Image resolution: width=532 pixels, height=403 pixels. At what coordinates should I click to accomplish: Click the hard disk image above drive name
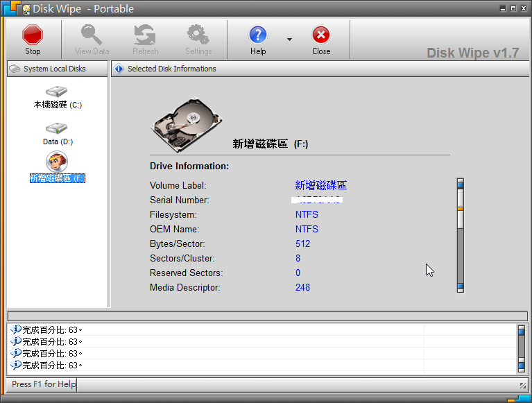185,122
